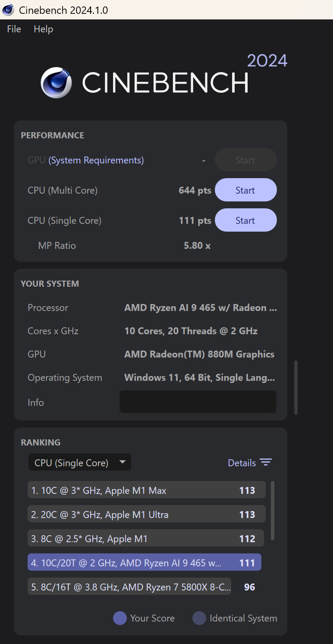The width and height of the screenshot is (333, 644).
Task: Click the Identical System legend circle
Action: pyautogui.click(x=199, y=618)
